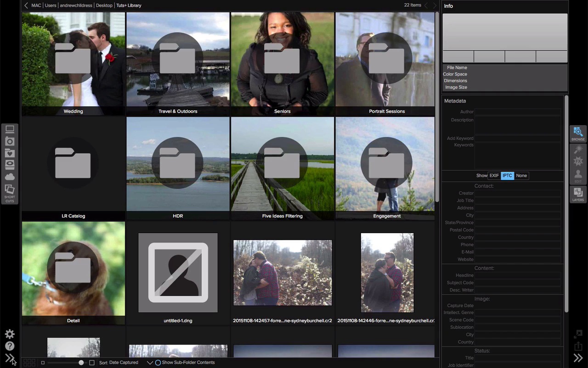Open the Portrait module icon
The height and width of the screenshot is (368, 588).
click(x=578, y=176)
